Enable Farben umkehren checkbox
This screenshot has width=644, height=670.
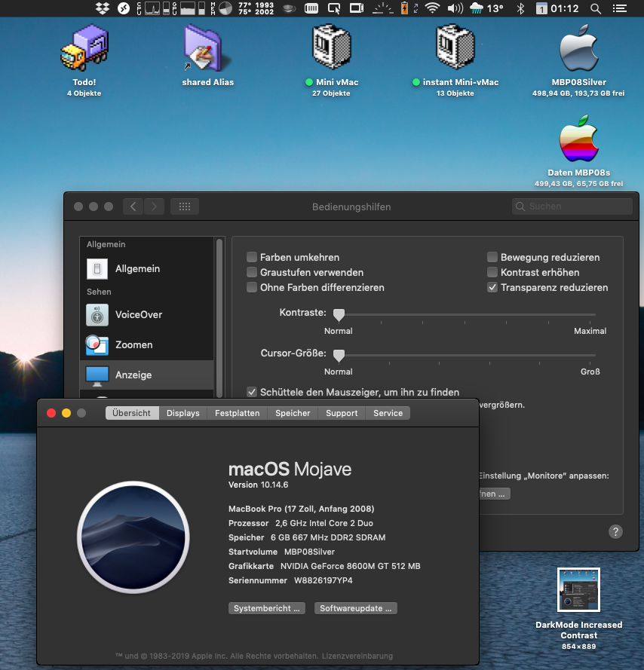252,257
